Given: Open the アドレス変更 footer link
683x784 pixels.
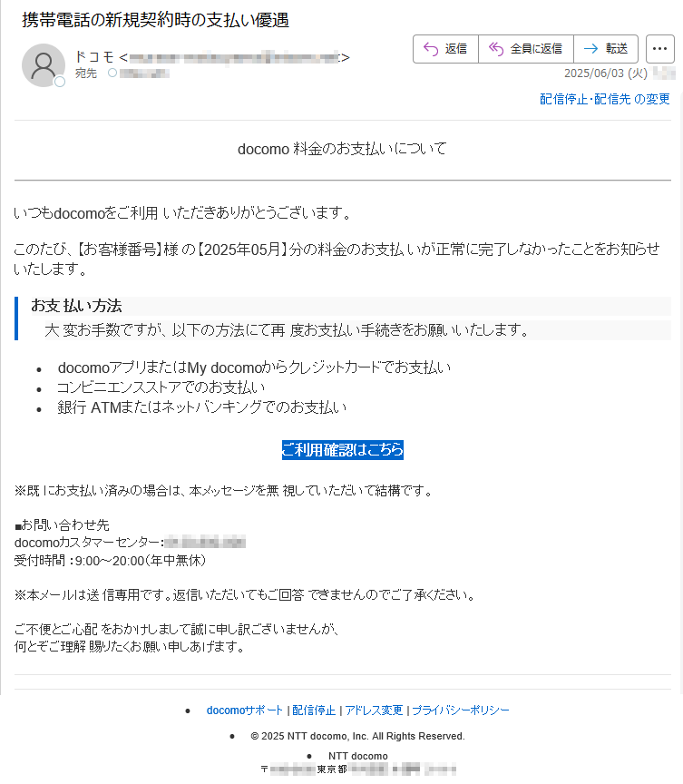Looking at the screenshot, I should click(374, 710).
